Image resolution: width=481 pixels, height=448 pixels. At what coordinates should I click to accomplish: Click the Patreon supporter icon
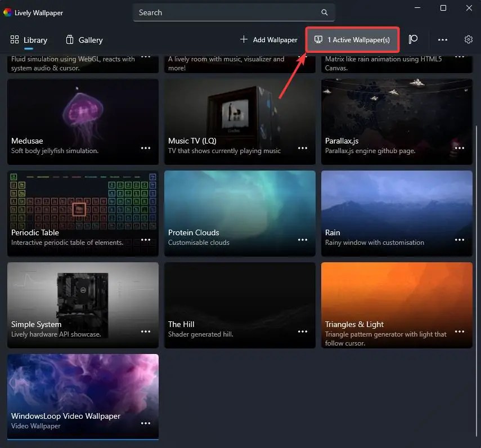pos(413,39)
